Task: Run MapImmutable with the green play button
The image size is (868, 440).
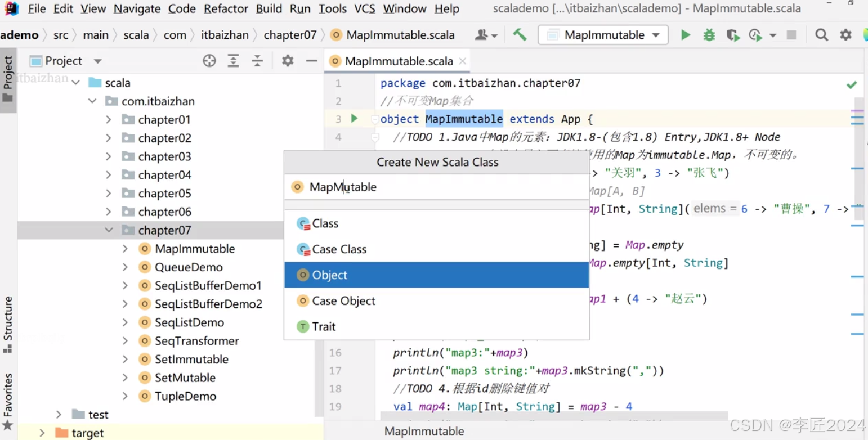Action: [685, 35]
